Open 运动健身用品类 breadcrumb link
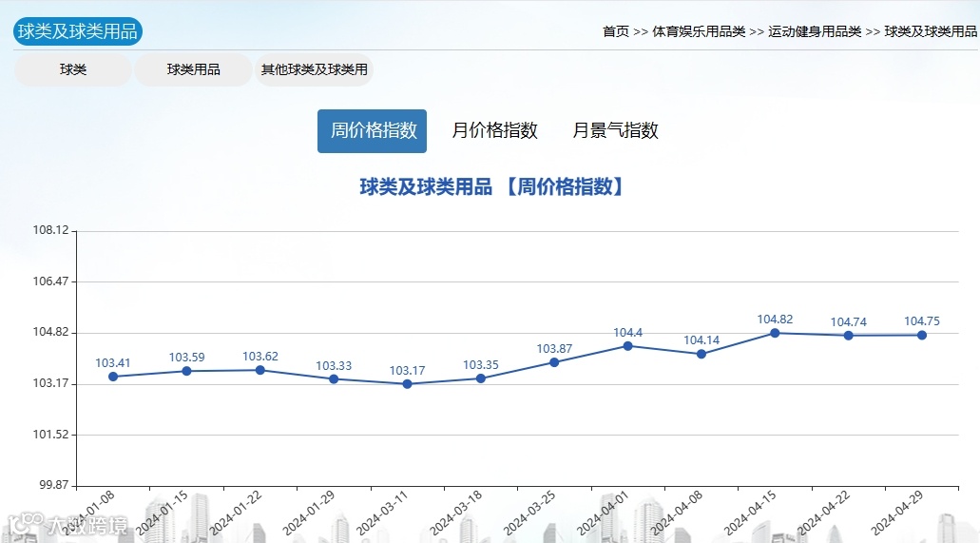 [815, 31]
